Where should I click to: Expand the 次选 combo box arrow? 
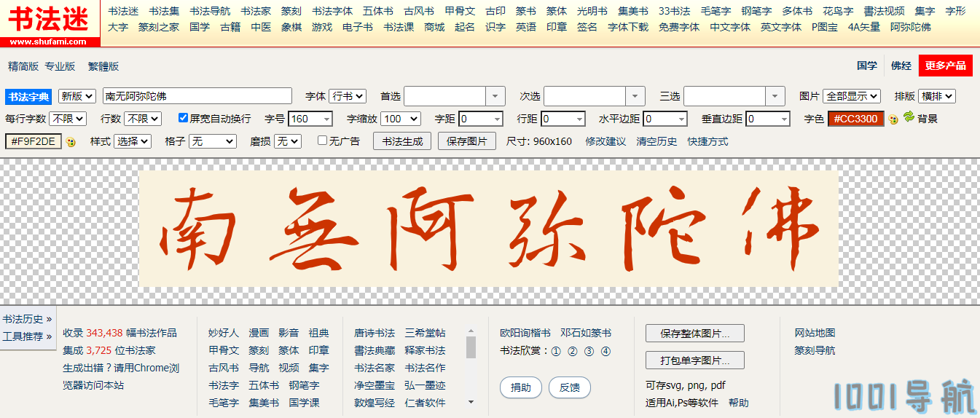pos(635,96)
